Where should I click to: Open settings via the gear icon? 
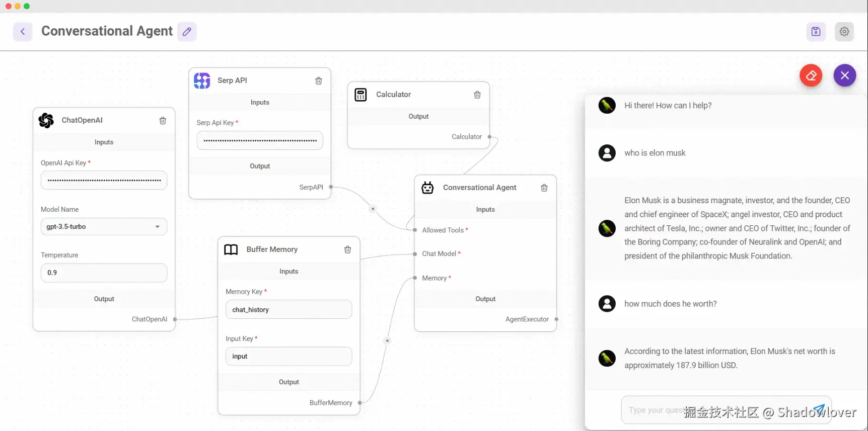coord(844,31)
